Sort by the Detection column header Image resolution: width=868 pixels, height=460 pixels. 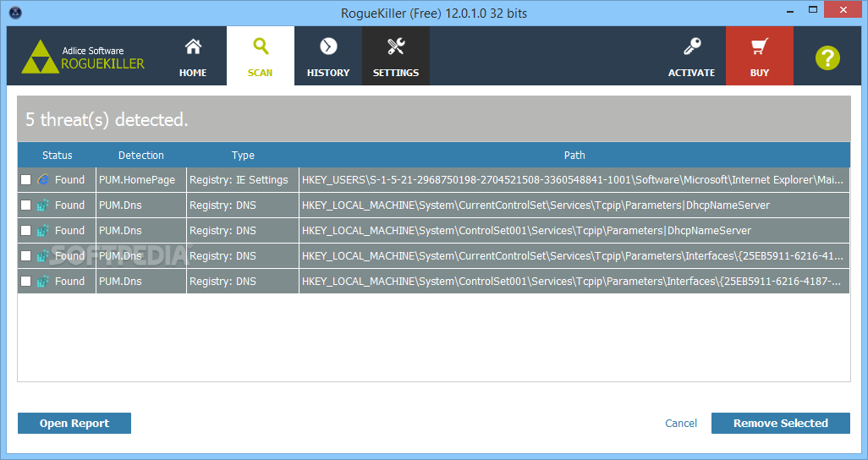click(141, 155)
